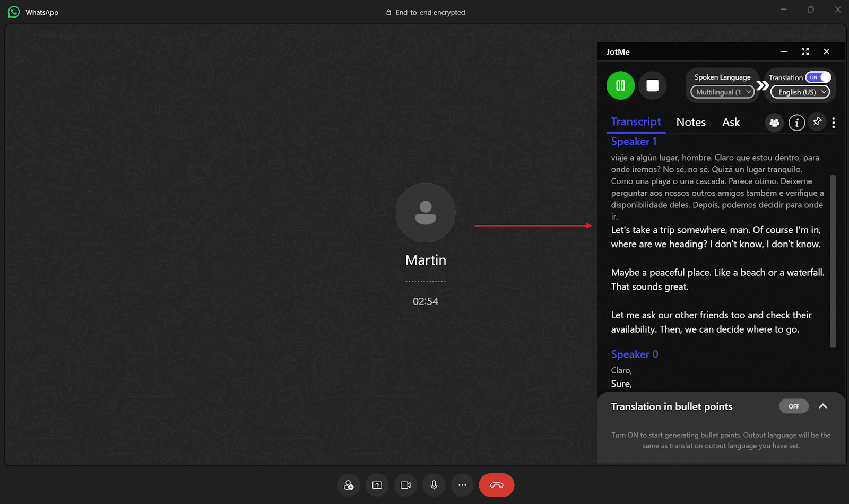Click the Speaker 0 label
The image size is (849, 504).
pyautogui.click(x=635, y=354)
